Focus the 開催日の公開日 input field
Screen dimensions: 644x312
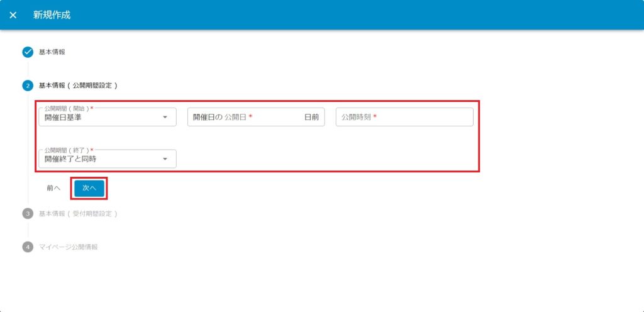pyautogui.click(x=245, y=117)
